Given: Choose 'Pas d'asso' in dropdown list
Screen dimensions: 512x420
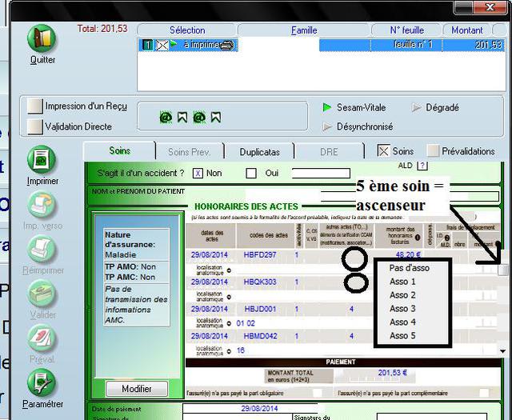Looking at the screenshot, I should [409, 268].
